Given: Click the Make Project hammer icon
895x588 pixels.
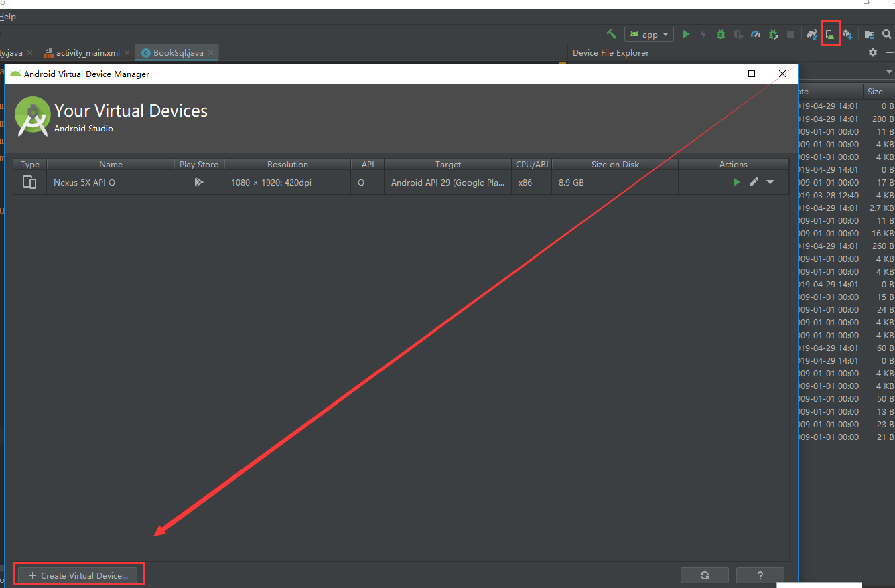Looking at the screenshot, I should pos(611,34).
